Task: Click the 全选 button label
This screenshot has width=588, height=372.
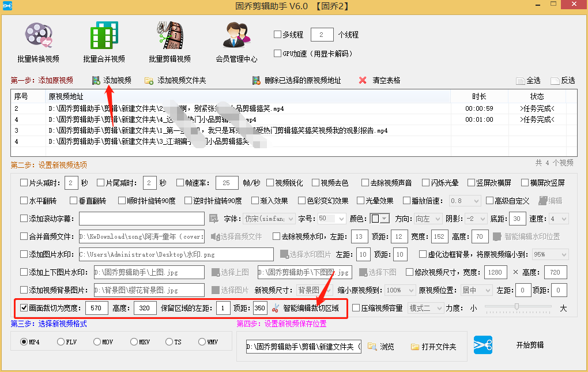Action: [x=533, y=80]
